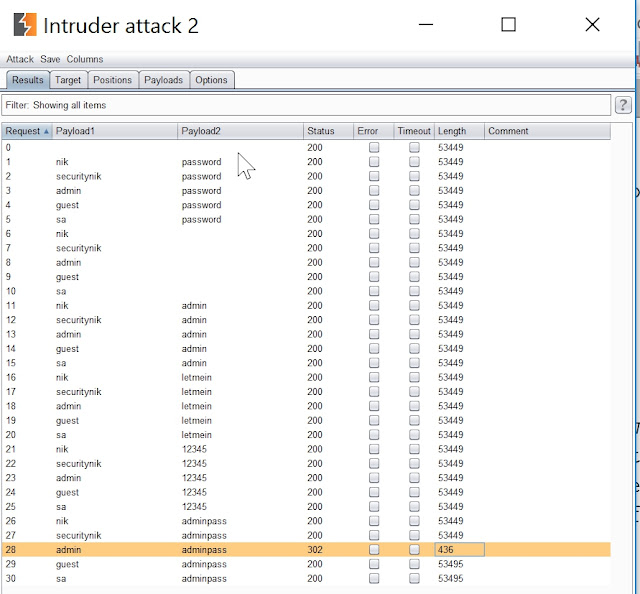Screen dimensions: 640x594
Task: Select 53449 length in request 9
Action: 451,277
